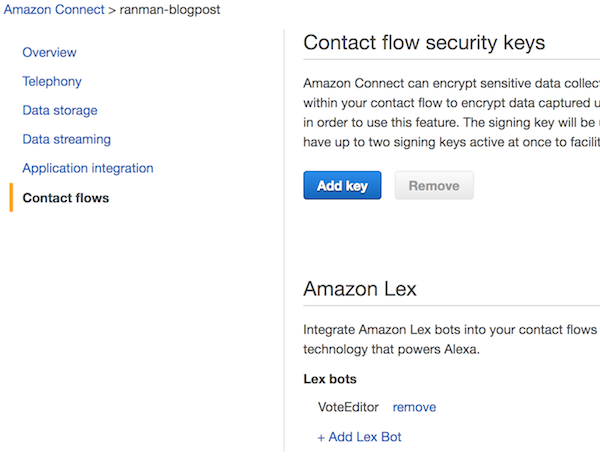
Task: Click the Contact flow security keys heading
Action: pyautogui.click(x=424, y=42)
